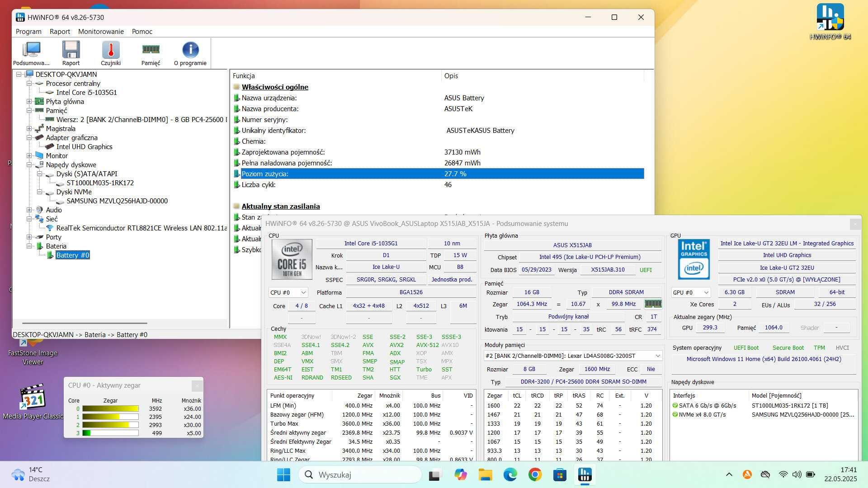Image resolution: width=868 pixels, height=488 pixels.
Task: Open the Podsumowanie toolbar icon
Action: pyautogui.click(x=31, y=53)
